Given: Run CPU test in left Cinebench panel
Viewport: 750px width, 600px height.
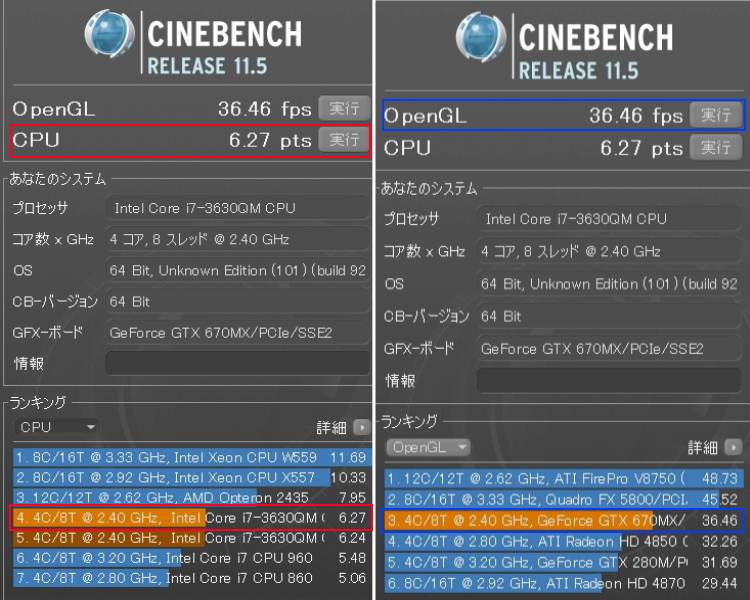Looking at the screenshot, I should pyautogui.click(x=344, y=139).
